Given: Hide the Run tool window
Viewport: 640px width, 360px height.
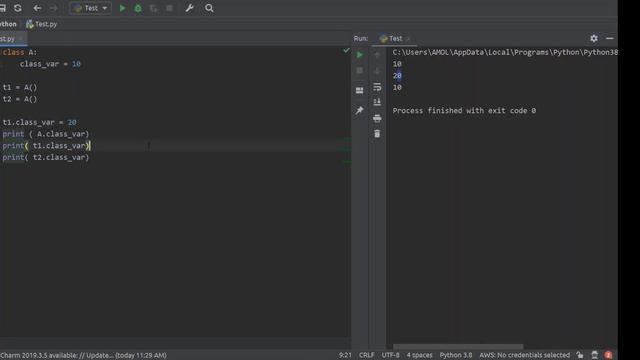Looking at the screenshot, I should pyautogui.click(x=610, y=38).
